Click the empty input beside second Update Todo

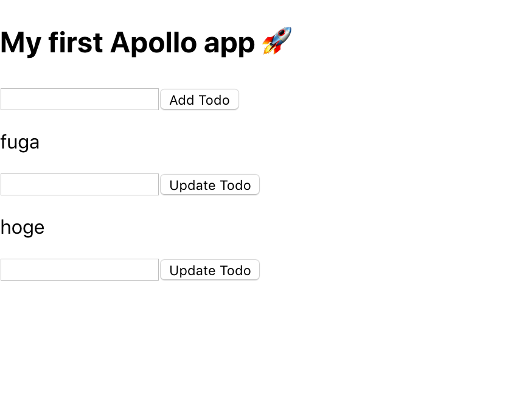[x=79, y=269]
